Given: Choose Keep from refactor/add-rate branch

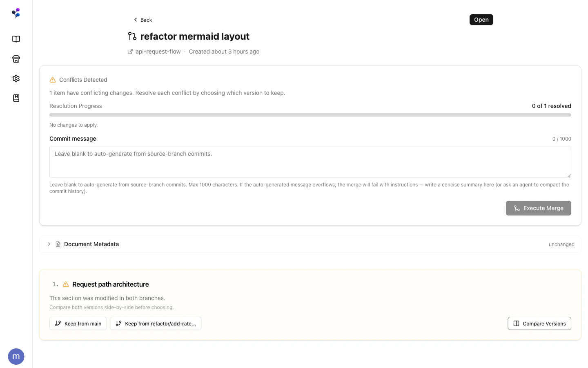Looking at the screenshot, I should point(156,323).
